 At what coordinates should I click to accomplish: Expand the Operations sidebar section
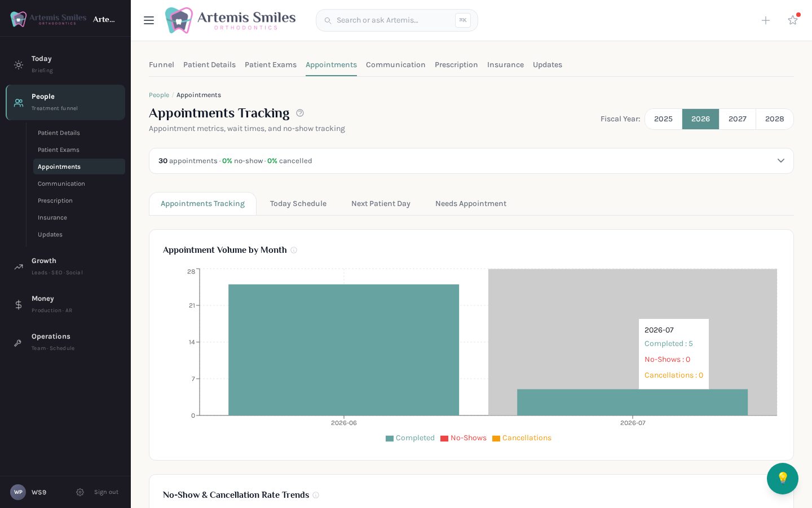[65, 342]
